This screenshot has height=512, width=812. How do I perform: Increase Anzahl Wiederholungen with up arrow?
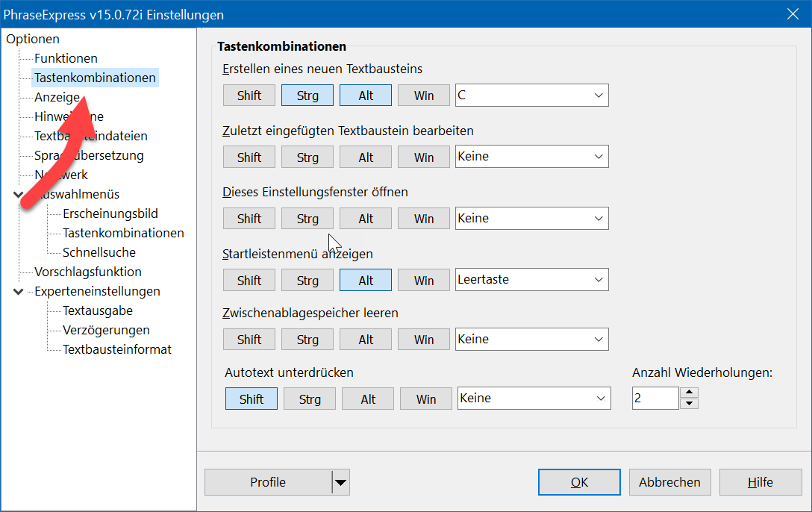point(690,393)
